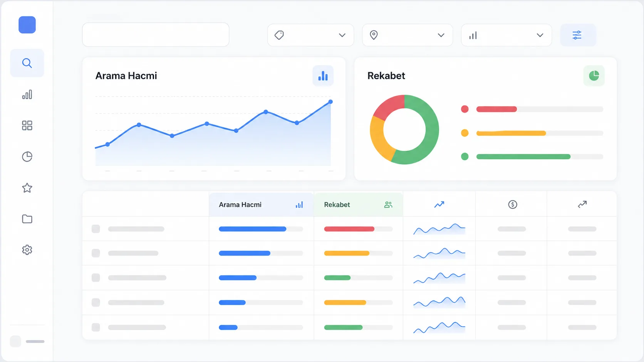Image resolution: width=644 pixels, height=362 pixels.
Task: Open the search page in sidebar
Action: 27,63
